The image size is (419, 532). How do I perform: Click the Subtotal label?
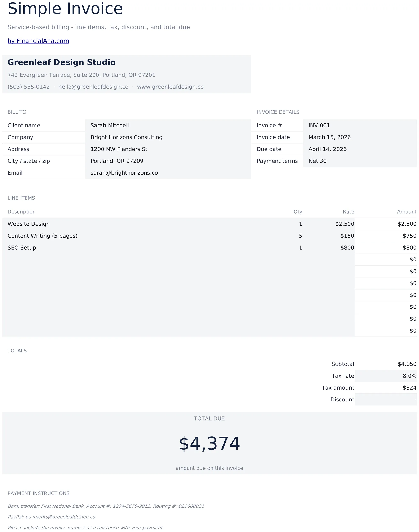pos(343,364)
